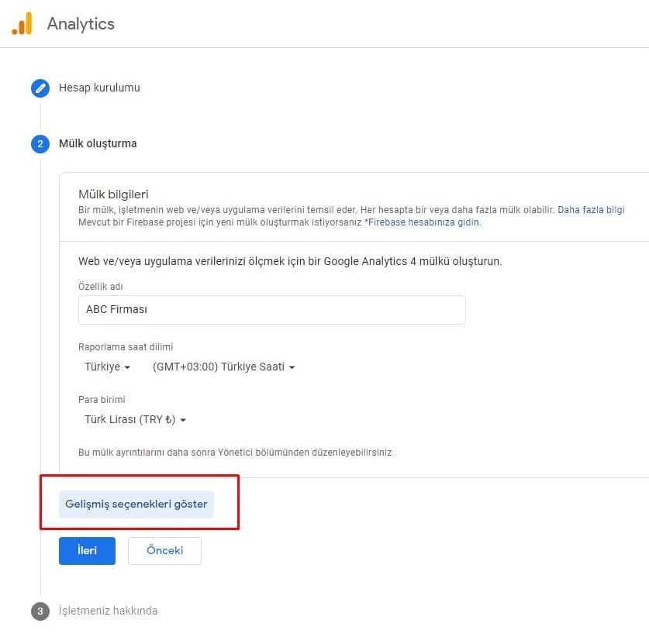Viewport: 649px width, 644px height.
Task: Click Gelişmiş seçenekleri göster button
Action: coord(136,505)
